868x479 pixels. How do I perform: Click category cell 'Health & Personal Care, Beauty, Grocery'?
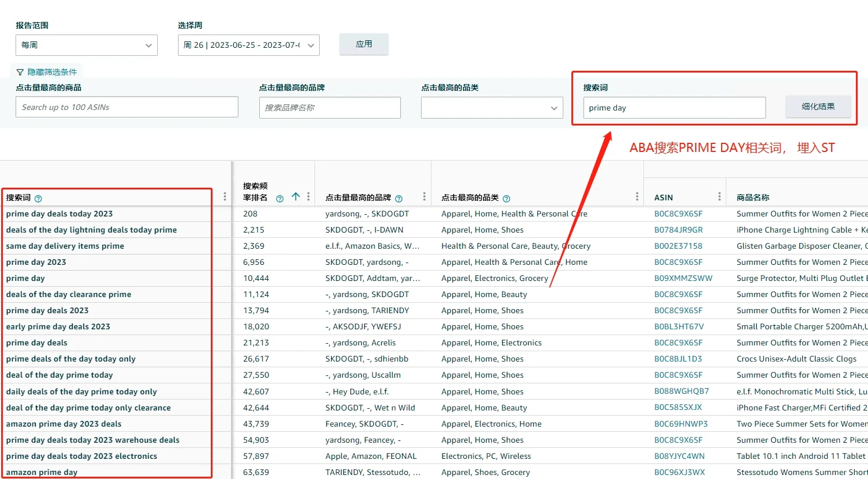pyautogui.click(x=516, y=246)
